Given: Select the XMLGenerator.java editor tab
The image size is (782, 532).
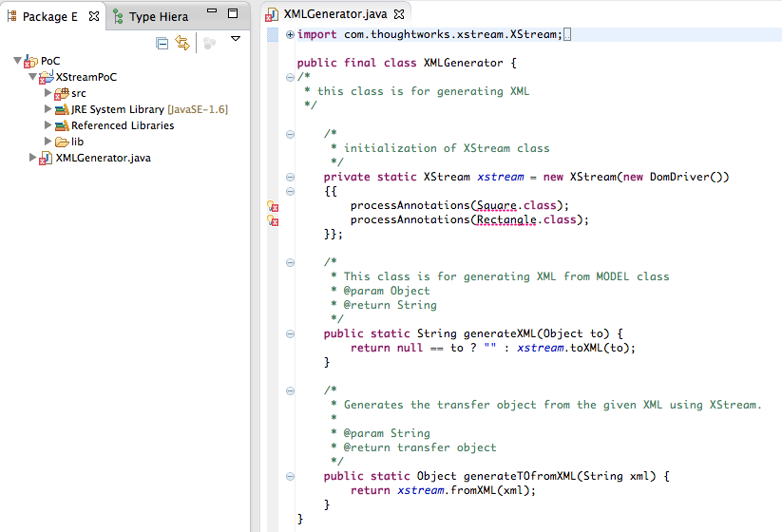Looking at the screenshot, I should pyautogui.click(x=336, y=14).
